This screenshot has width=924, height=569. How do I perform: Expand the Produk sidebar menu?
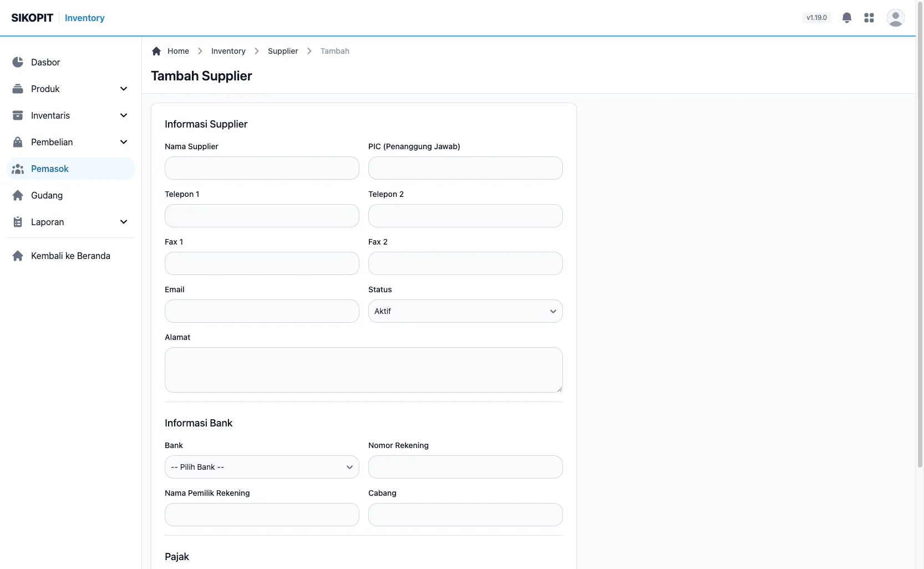[70, 89]
